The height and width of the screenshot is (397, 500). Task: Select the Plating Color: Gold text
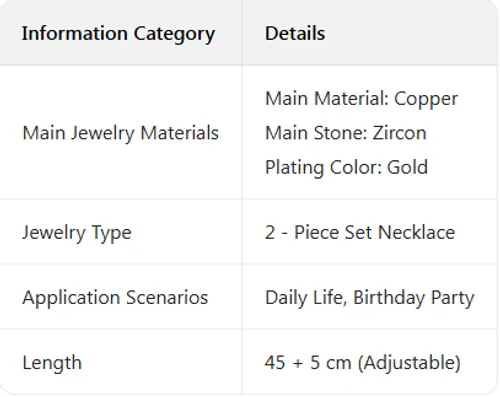(346, 167)
